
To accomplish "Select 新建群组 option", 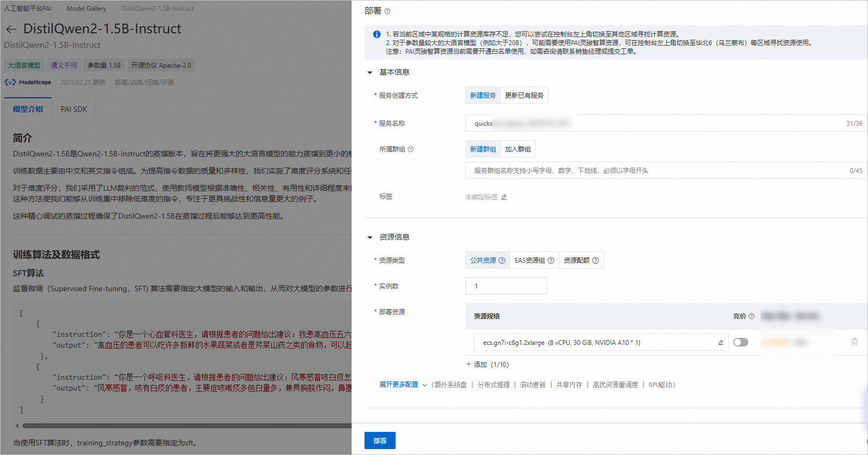I will 483,149.
